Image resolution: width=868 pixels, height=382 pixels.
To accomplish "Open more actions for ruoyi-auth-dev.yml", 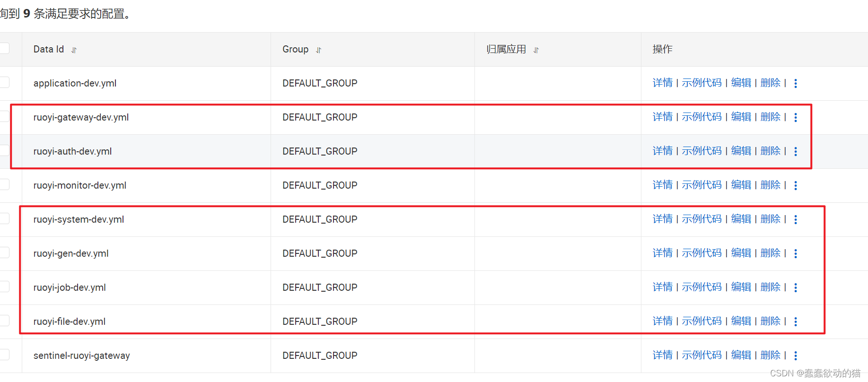I will pyautogui.click(x=796, y=151).
